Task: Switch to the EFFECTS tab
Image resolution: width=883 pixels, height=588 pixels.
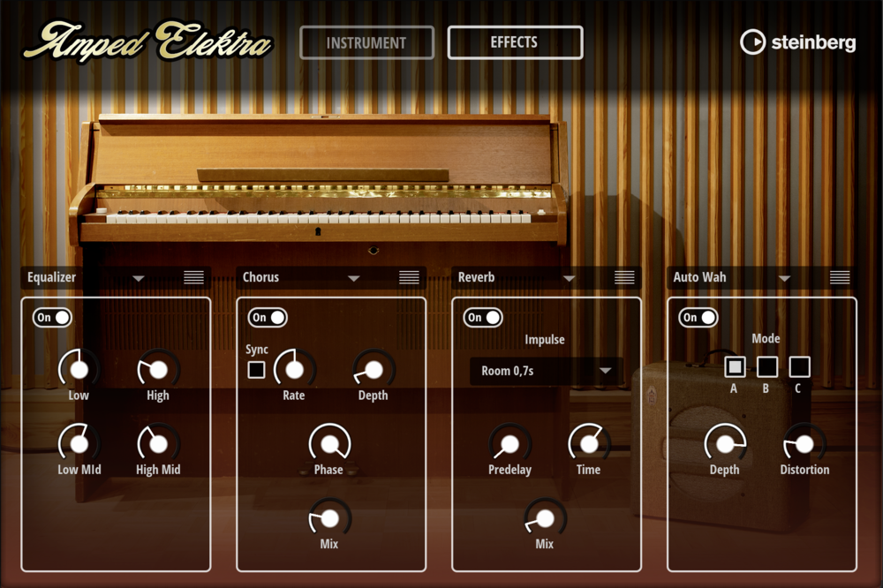Action: [516, 42]
